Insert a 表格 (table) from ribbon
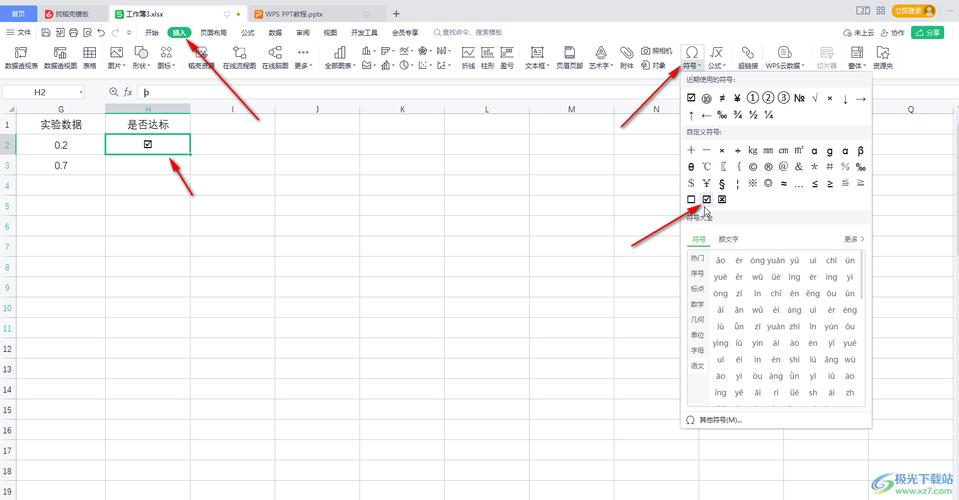Image resolution: width=959 pixels, height=500 pixels. coord(89,57)
